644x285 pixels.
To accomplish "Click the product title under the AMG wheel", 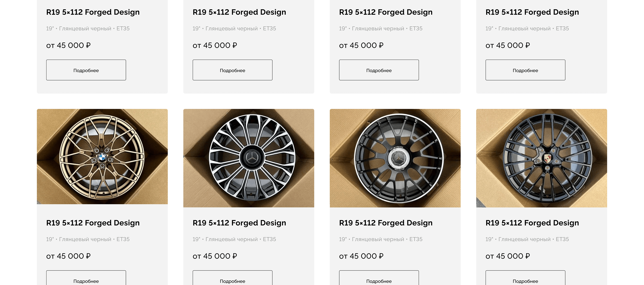I will click(x=386, y=223).
